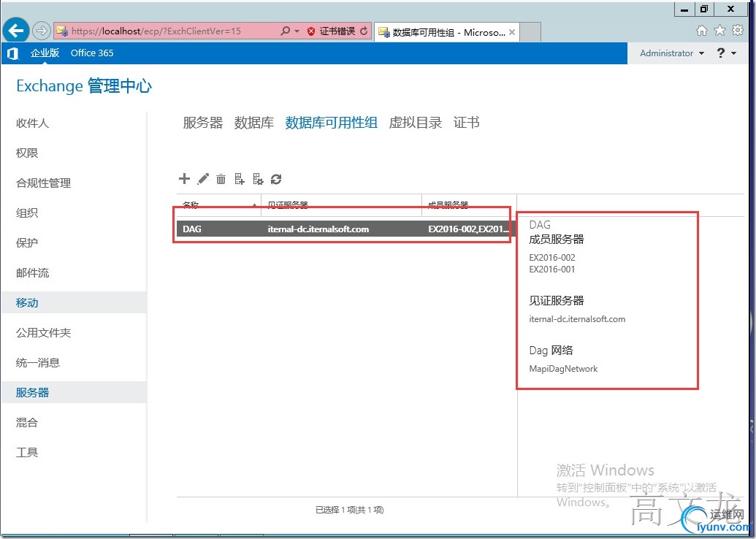Open 工具 in left navigation

click(27, 452)
